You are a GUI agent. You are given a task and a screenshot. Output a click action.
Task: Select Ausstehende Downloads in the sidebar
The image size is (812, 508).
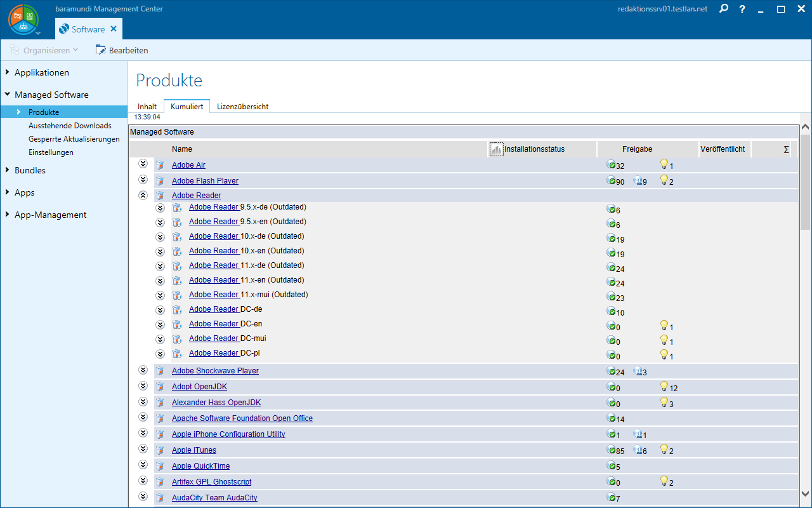pyautogui.click(x=70, y=126)
